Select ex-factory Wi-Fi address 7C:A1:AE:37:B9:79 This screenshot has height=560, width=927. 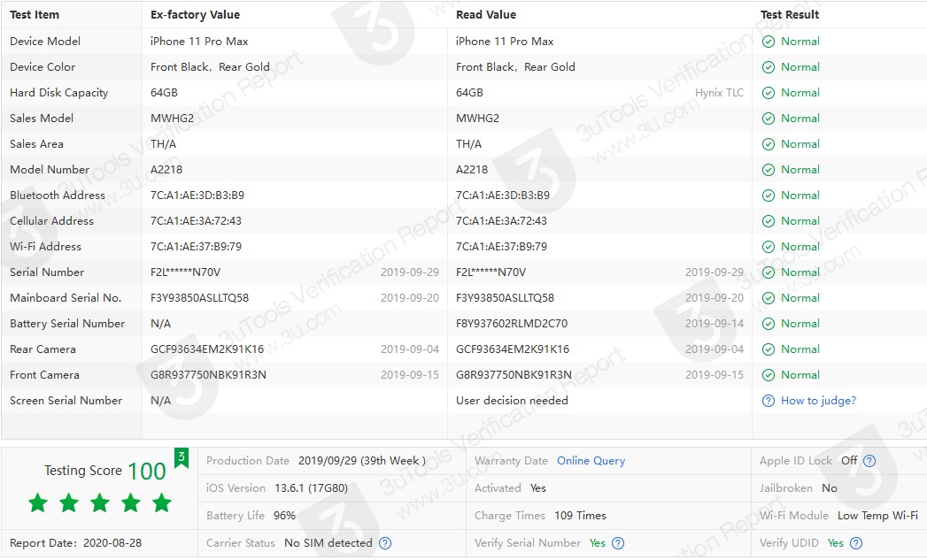[196, 247]
